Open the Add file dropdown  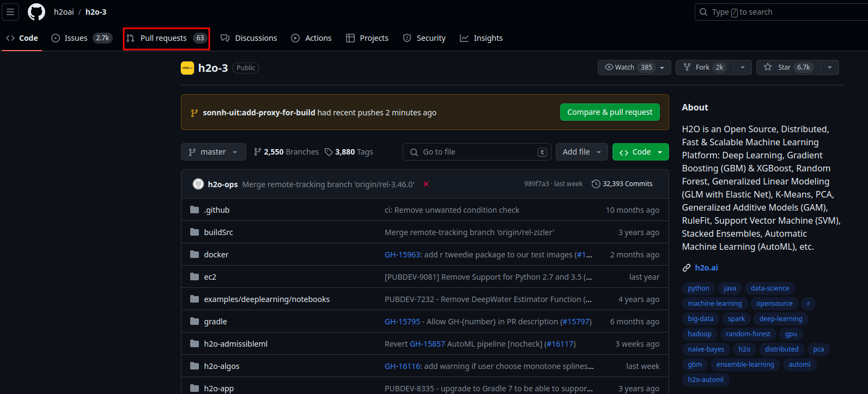click(x=582, y=152)
